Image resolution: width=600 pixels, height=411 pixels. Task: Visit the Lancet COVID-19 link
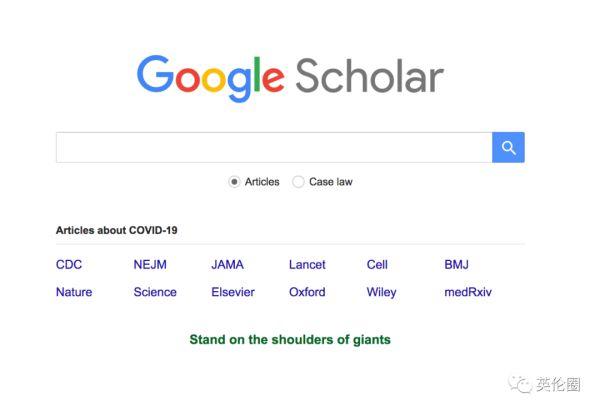pyautogui.click(x=307, y=264)
